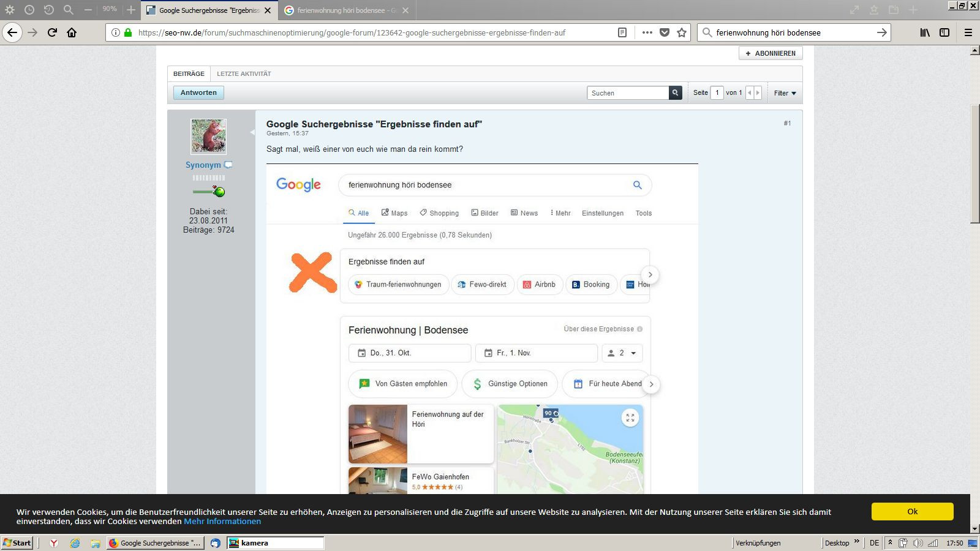Image resolution: width=980 pixels, height=551 pixels.
Task: Toggle the sidebar panel icon
Action: pos(944,32)
